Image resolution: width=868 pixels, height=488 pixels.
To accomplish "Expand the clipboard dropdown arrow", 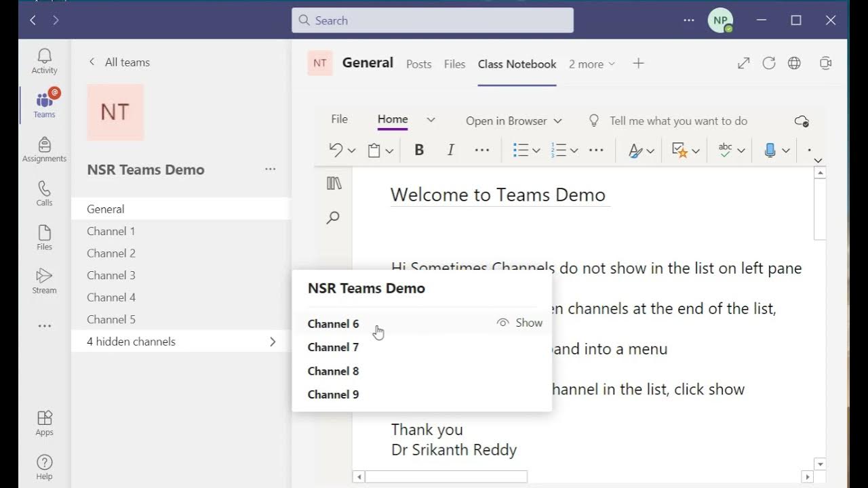I will tap(389, 151).
